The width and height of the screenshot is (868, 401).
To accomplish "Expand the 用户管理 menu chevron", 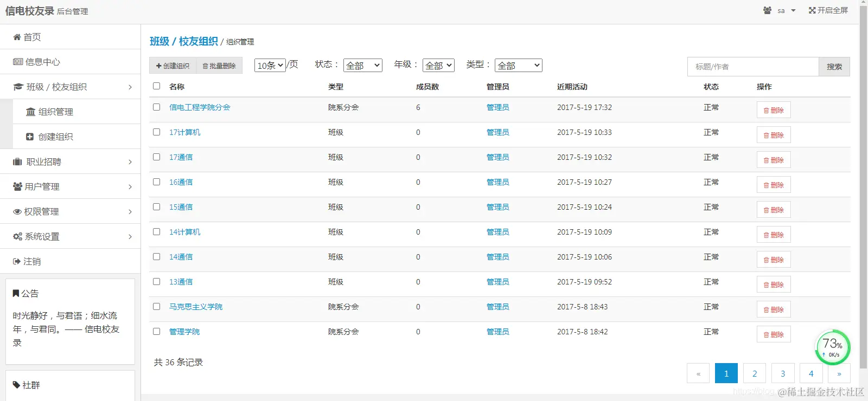I will coord(130,186).
